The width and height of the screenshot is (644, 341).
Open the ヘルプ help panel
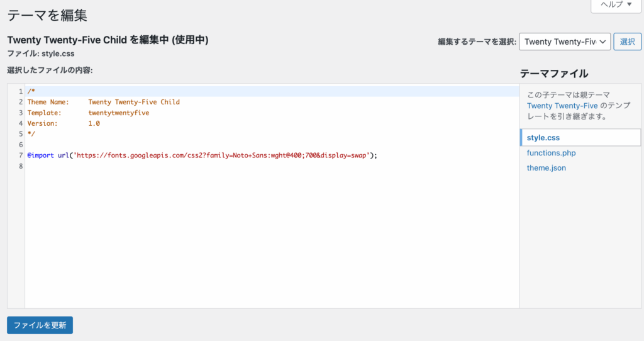coord(616,4)
